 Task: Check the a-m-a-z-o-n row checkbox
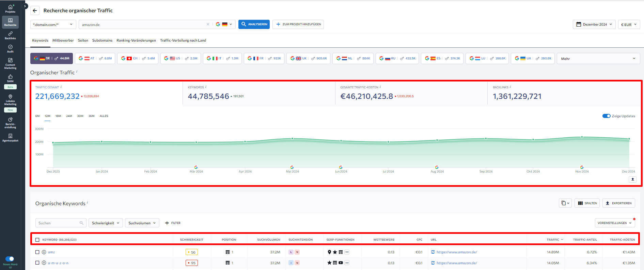click(x=37, y=263)
